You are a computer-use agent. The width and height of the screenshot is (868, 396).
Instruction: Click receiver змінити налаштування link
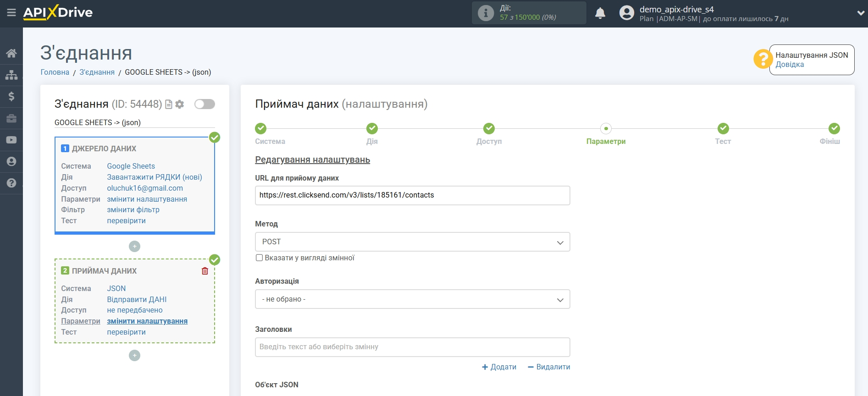147,321
